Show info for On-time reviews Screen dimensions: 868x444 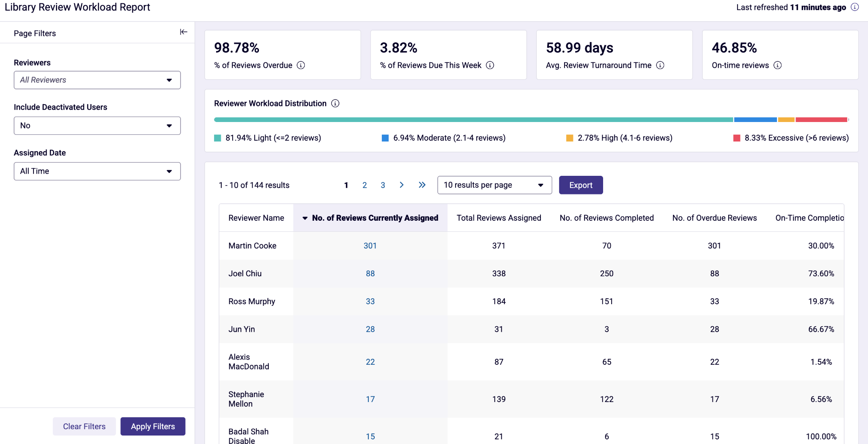778,65
